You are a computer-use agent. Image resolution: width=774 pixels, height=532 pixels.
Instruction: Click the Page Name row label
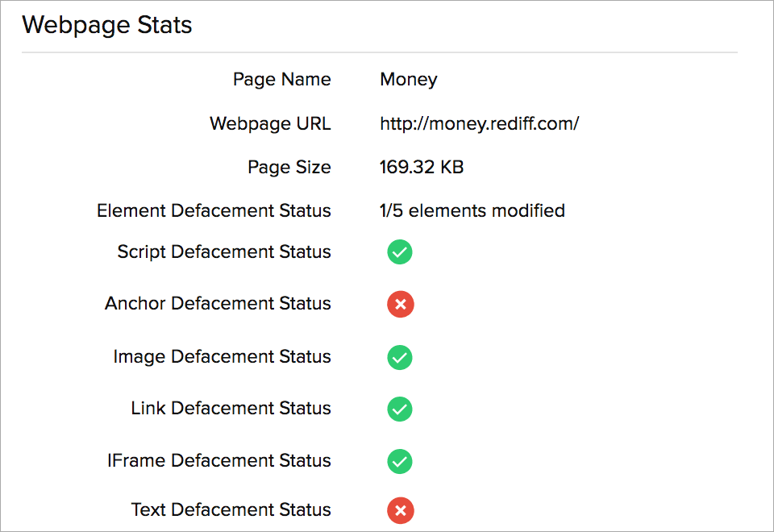click(x=281, y=79)
